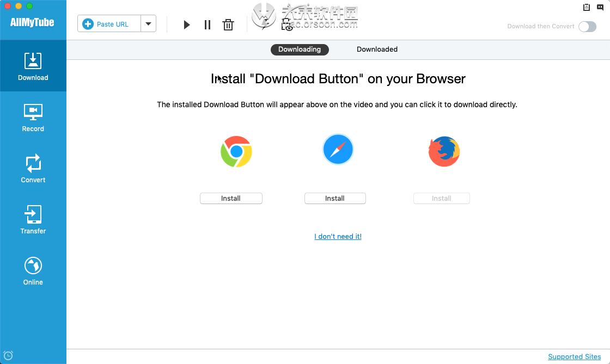
Task: Click the scheduler clock icon
Action: point(8,355)
